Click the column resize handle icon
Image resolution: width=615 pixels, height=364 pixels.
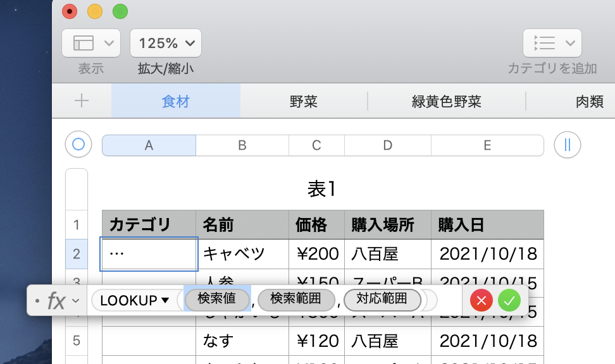point(567,145)
